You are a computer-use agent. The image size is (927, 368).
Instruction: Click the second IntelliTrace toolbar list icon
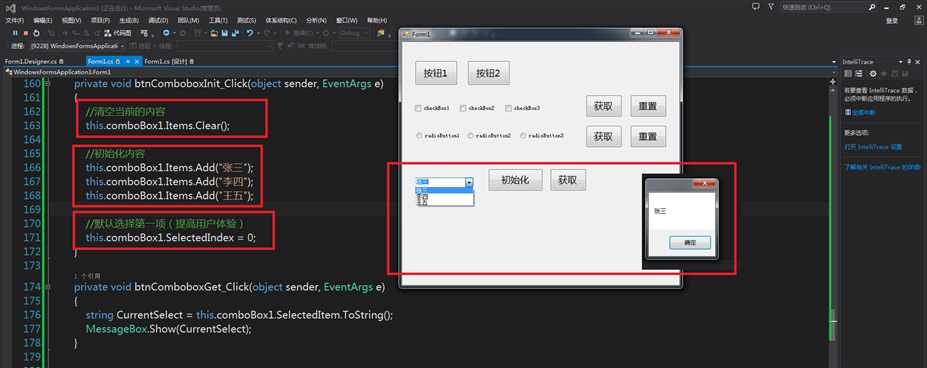(x=860, y=74)
